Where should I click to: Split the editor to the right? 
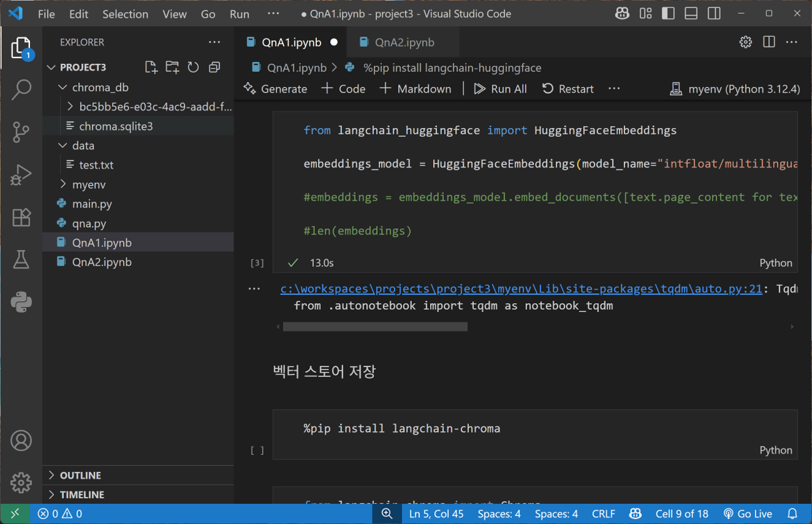tap(769, 42)
